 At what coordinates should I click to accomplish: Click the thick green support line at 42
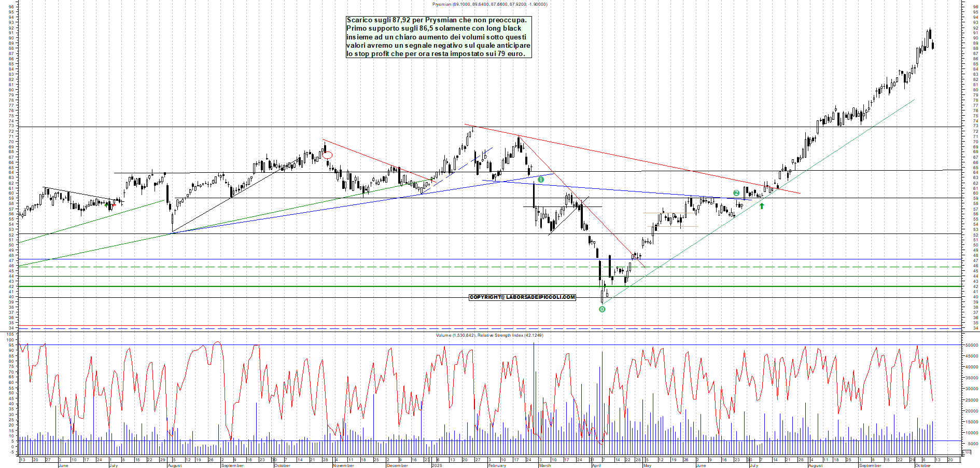click(x=311, y=286)
